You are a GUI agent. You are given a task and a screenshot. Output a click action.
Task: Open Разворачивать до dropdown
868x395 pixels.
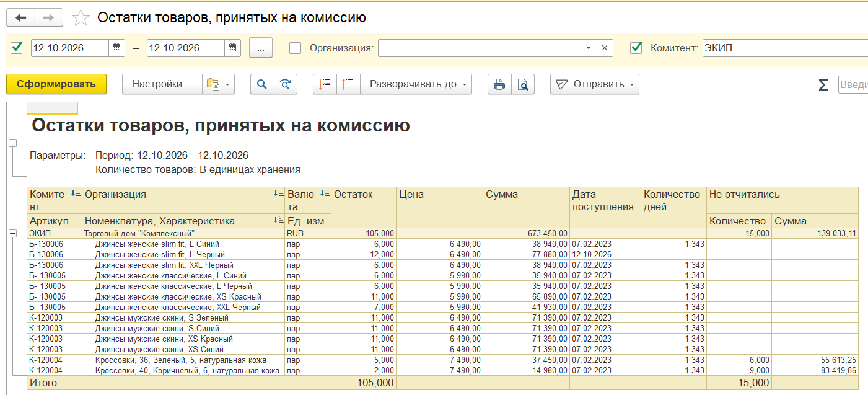(x=416, y=84)
